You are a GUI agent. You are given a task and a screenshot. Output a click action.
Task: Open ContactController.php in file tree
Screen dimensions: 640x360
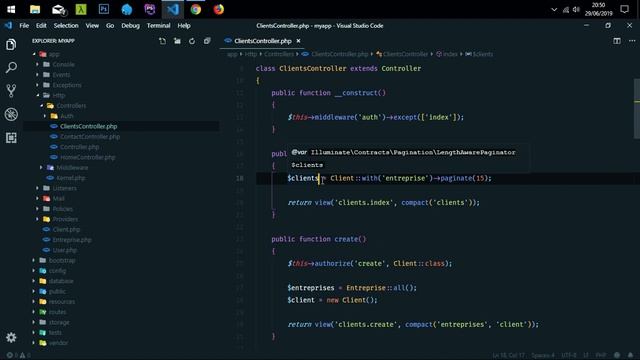tap(90, 137)
